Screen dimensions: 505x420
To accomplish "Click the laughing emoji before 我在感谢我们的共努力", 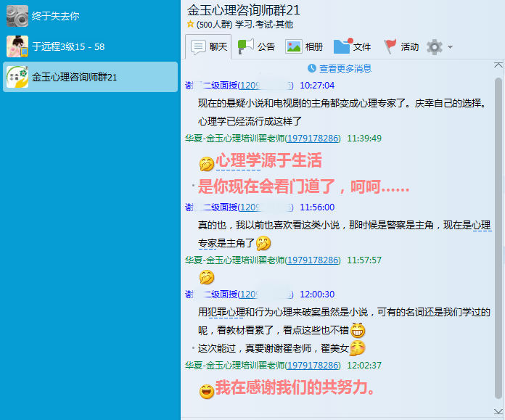I will point(206,391).
